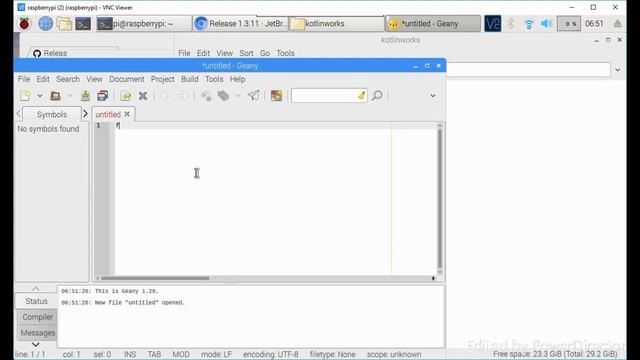The width and height of the screenshot is (640, 360).
Task: Open the New file template dropdown arrow
Action: click(40, 96)
